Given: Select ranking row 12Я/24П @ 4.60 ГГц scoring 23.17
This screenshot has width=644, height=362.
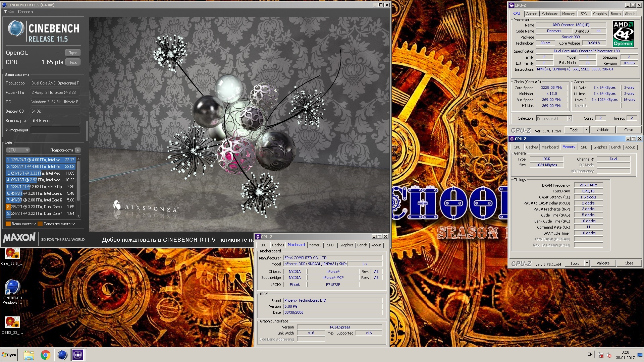Looking at the screenshot, I should point(41,160).
